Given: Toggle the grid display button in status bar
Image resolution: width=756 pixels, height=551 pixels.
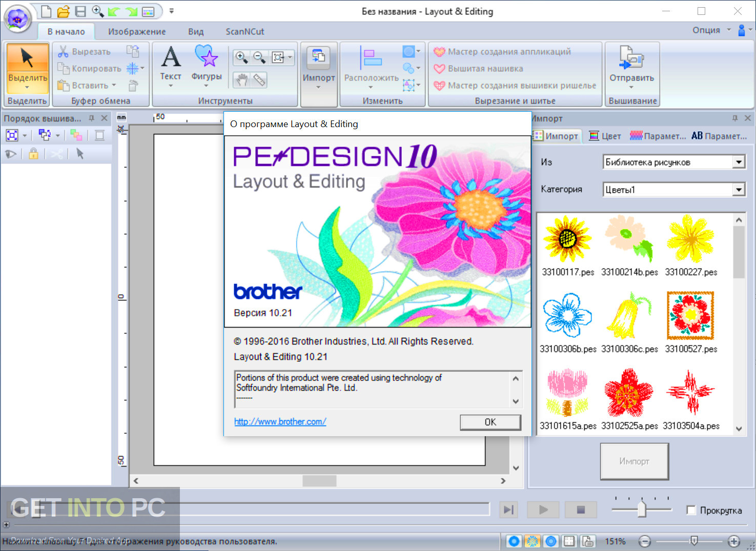Looking at the screenshot, I should (x=569, y=541).
